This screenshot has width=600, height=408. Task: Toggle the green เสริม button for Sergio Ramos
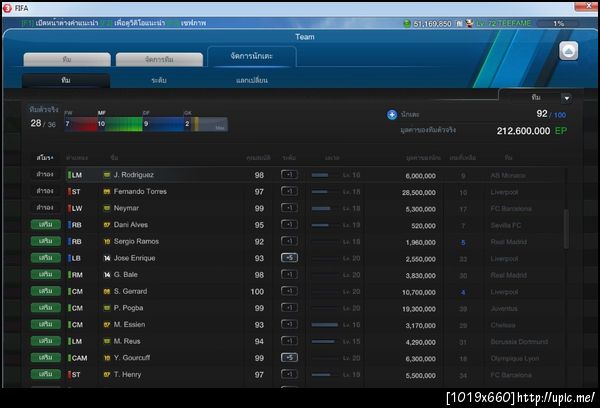[46, 241]
